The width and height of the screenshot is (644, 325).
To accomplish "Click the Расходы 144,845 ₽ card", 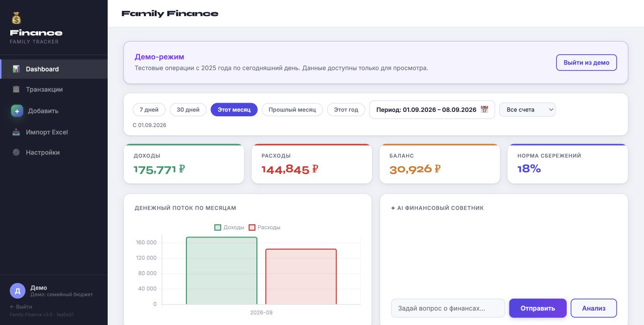I will (x=312, y=164).
